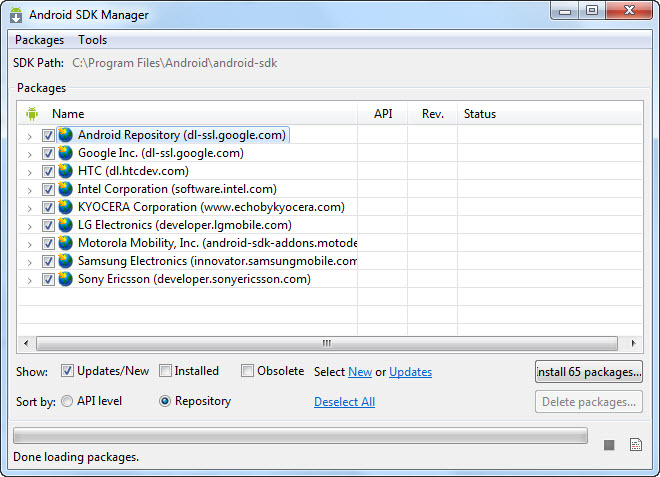
Task: Maximize the Android SDK Manager window
Action: tap(592, 11)
